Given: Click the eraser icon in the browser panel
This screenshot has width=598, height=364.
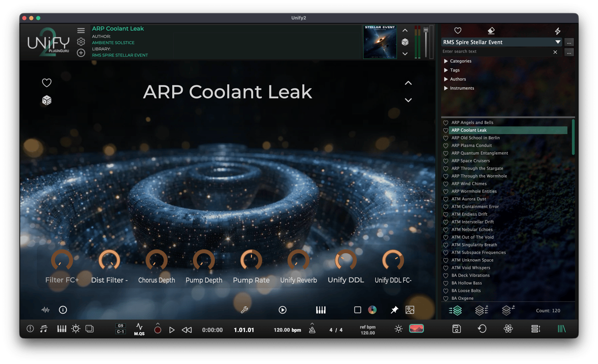Looking at the screenshot, I should [491, 31].
